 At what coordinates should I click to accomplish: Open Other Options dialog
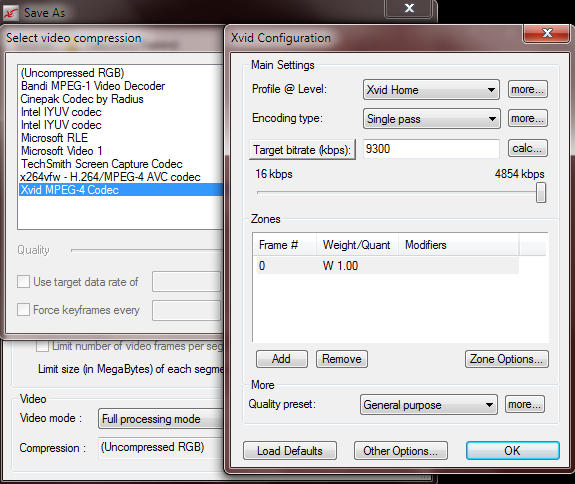(x=401, y=451)
